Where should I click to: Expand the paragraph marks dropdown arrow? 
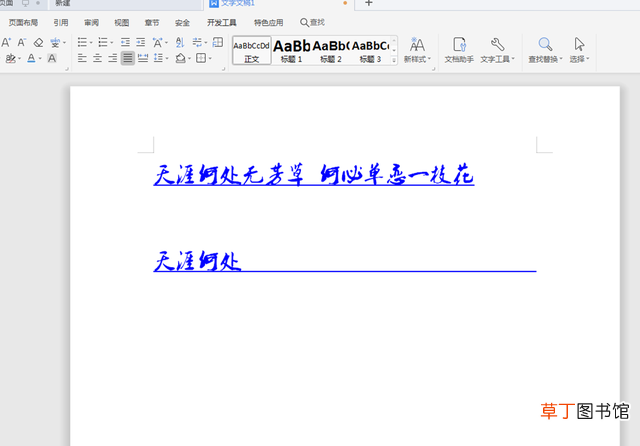pyautogui.click(x=206, y=43)
